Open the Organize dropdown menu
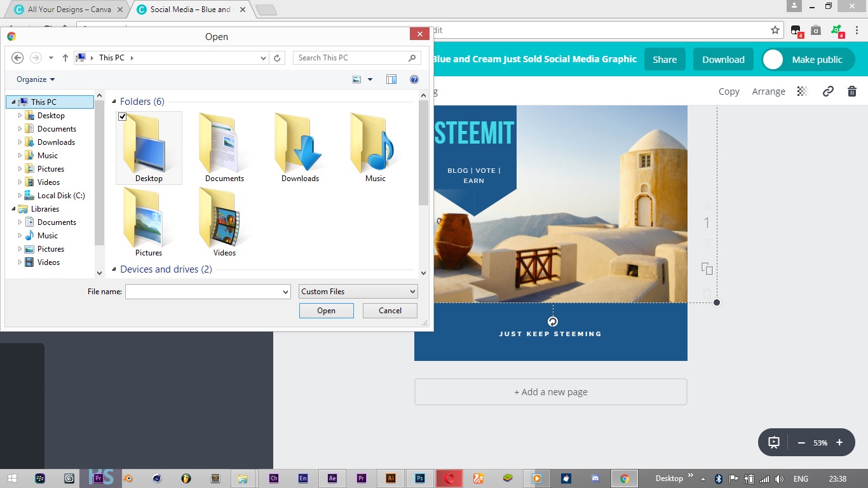 [36, 79]
